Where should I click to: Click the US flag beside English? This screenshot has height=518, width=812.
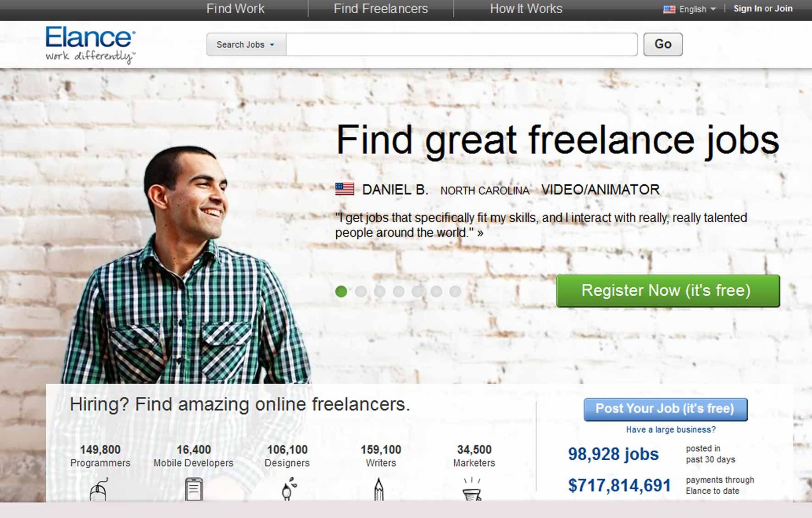coord(669,9)
